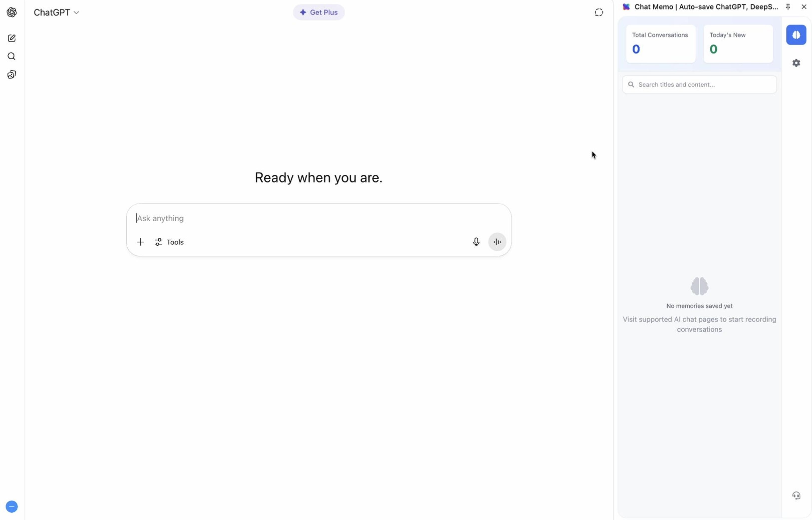812x520 pixels.
Task: Start a temporary chat via dashed-circle icon
Action: click(598, 12)
